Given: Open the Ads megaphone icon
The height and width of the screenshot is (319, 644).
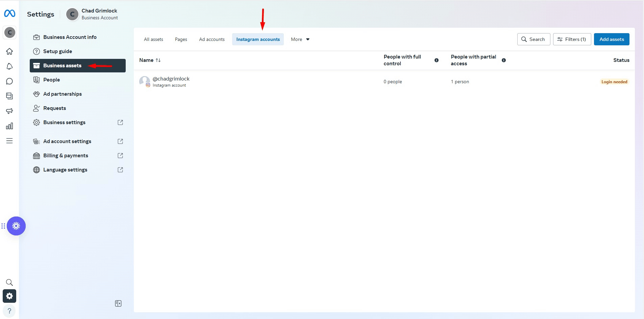Looking at the screenshot, I should click(x=9, y=111).
